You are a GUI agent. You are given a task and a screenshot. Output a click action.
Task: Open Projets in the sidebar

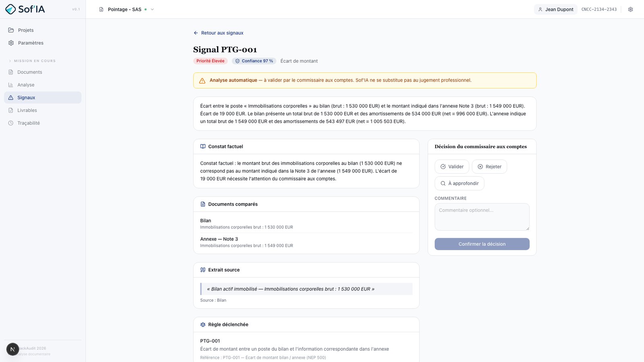click(x=43, y=30)
